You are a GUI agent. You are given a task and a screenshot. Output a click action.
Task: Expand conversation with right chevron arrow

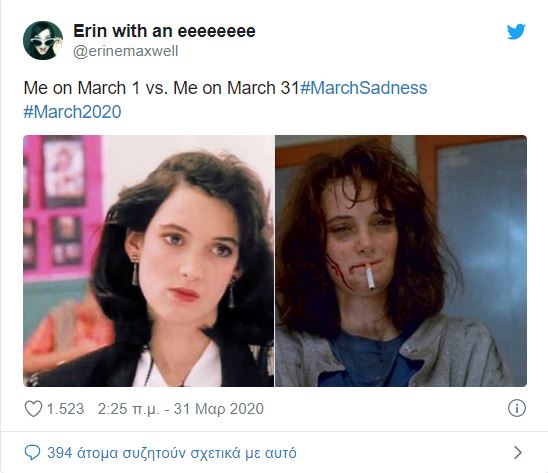point(518,452)
